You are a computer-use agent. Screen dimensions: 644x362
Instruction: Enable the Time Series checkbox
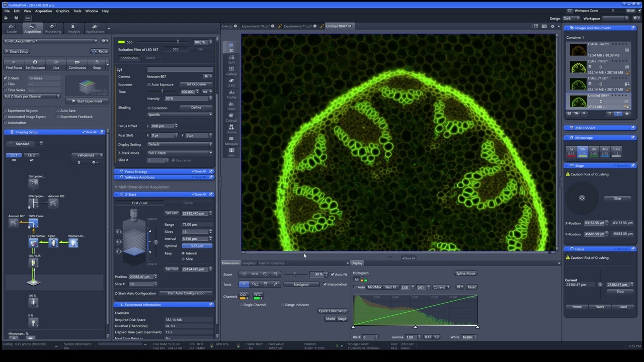tap(6, 90)
